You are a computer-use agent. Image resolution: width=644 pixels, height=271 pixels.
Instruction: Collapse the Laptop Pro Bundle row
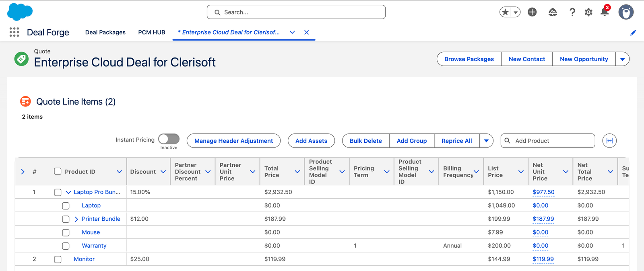[68, 192]
